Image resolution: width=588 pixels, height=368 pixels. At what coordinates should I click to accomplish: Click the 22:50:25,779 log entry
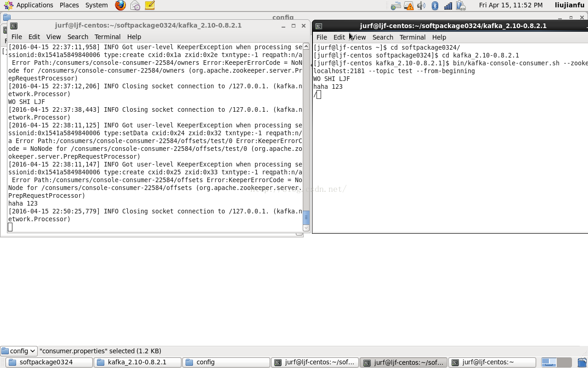tap(155, 215)
